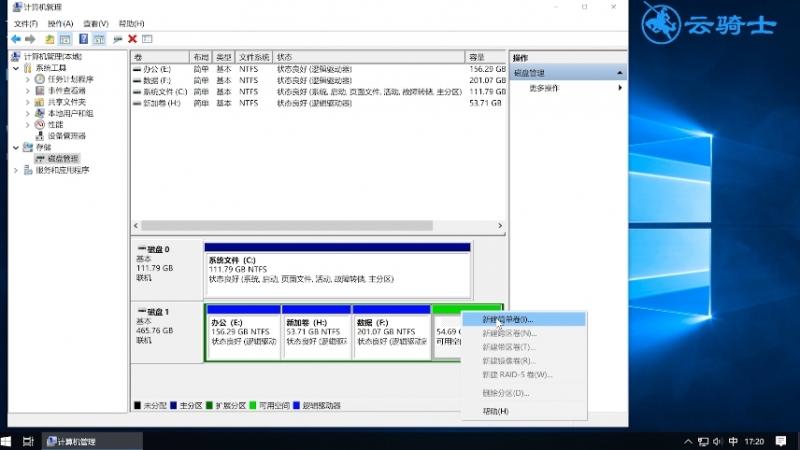
Task: Click the 磁盘 1 disk label box
Action: 167,333
